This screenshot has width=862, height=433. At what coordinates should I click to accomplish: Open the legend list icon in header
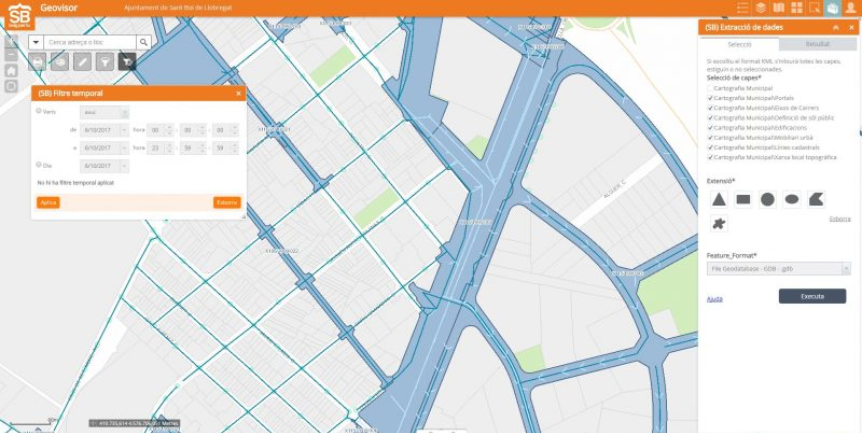pyautogui.click(x=743, y=8)
